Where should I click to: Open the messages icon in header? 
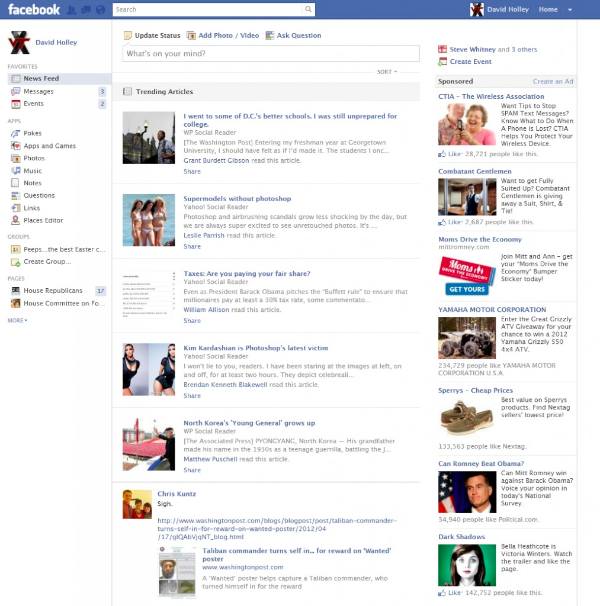pos(85,10)
